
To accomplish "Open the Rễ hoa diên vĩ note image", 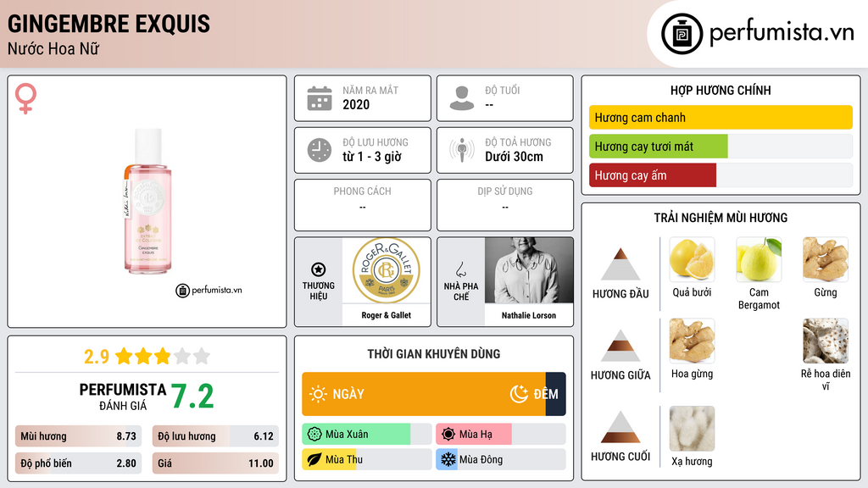I will [826, 341].
